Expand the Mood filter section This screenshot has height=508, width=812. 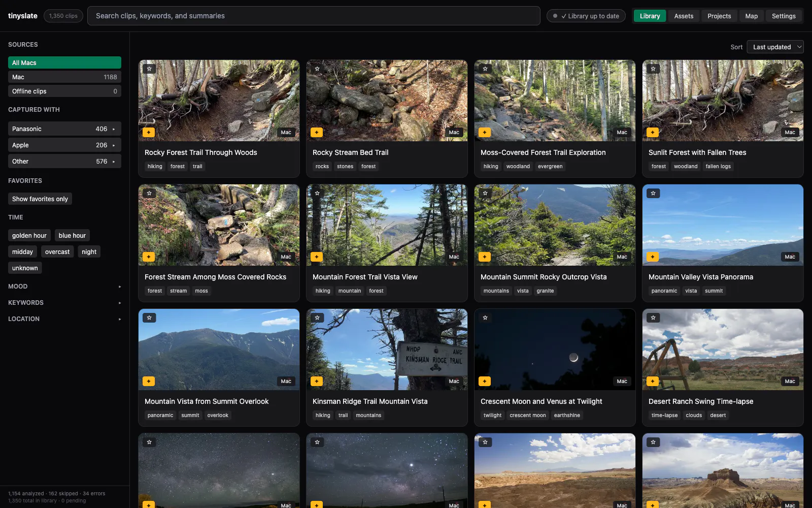pos(64,286)
